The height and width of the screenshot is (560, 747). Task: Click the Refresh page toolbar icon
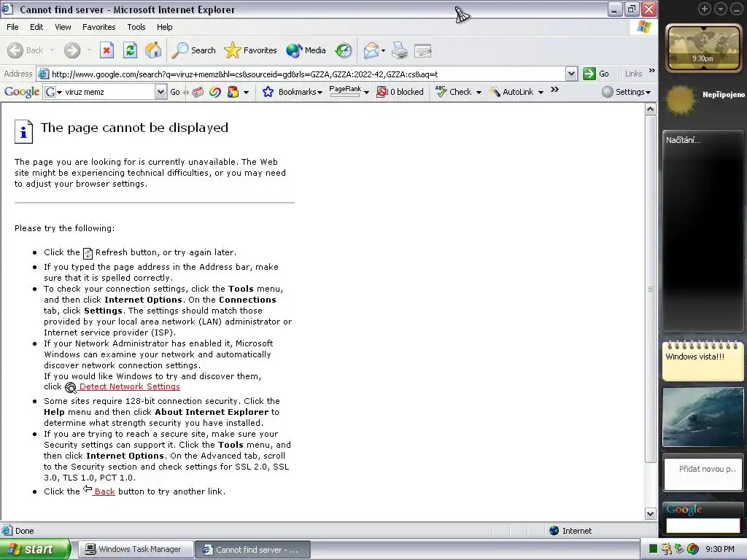tap(130, 50)
